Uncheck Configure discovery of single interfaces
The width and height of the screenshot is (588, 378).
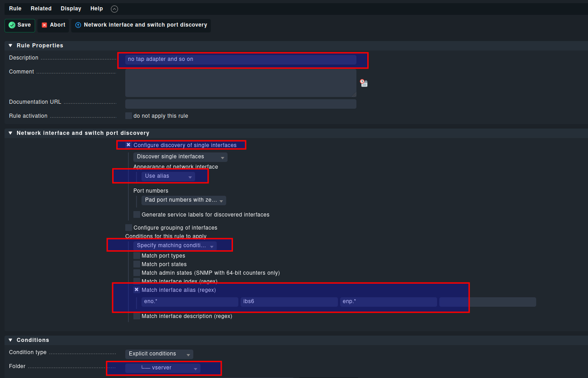(x=128, y=145)
